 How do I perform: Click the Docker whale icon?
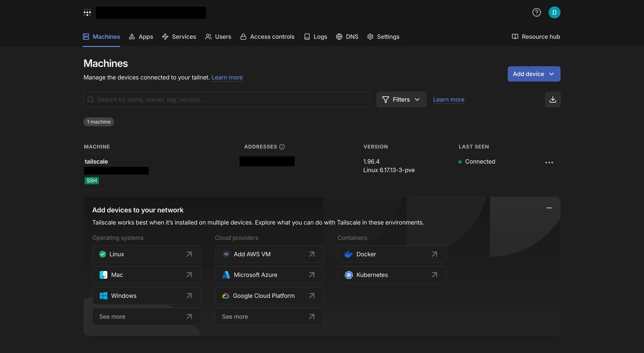click(x=348, y=254)
